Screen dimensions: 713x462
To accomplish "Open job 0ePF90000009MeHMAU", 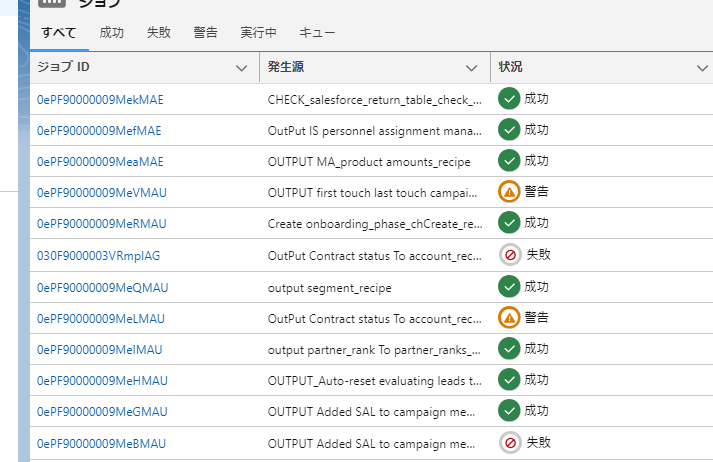I will point(102,380).
